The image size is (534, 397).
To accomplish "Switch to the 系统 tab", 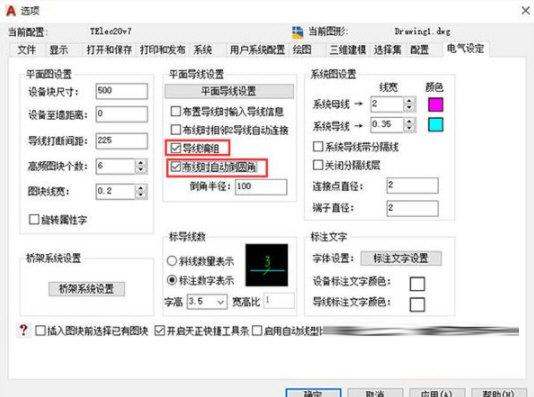I will (x=203, y=50).
